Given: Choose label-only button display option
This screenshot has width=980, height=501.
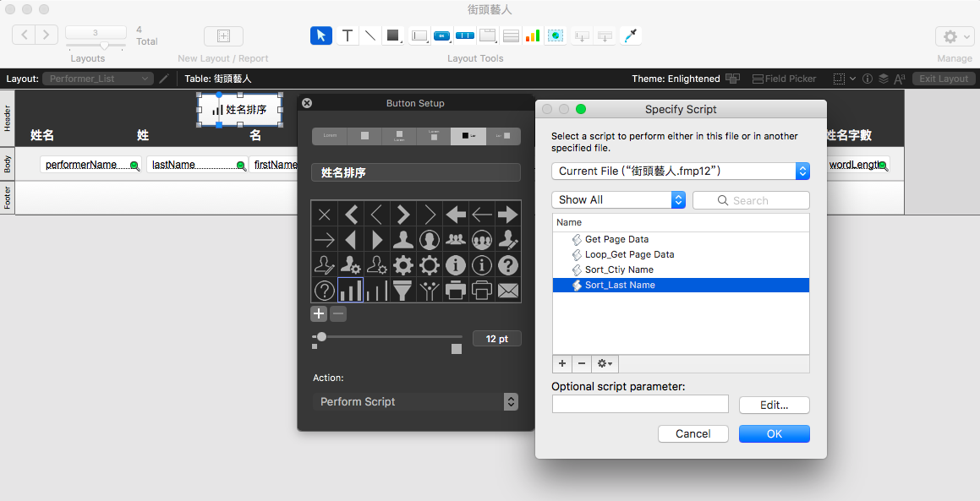Looking at the screenshot, I should 330,135.
